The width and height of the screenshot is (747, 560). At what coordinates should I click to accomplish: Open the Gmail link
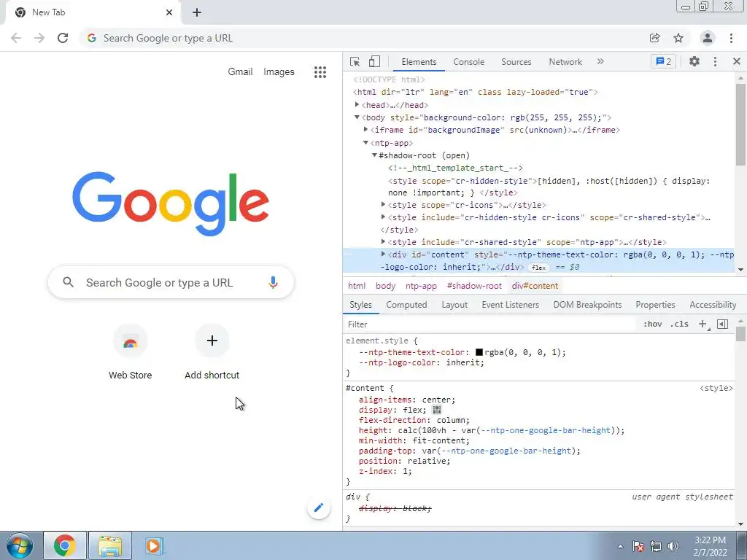point(240,72)
